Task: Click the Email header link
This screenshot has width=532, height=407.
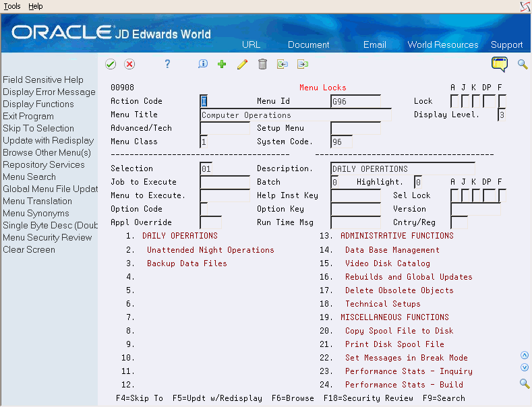Action: [x=375, y=44]
